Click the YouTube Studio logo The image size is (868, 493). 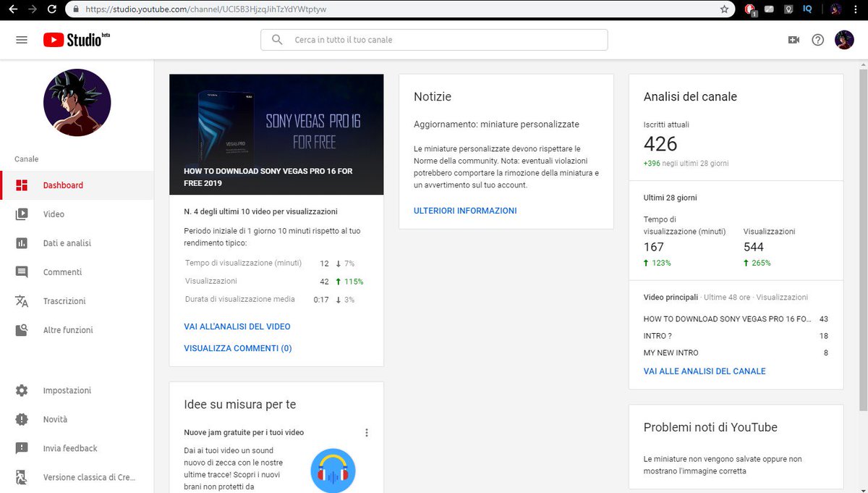76,39
